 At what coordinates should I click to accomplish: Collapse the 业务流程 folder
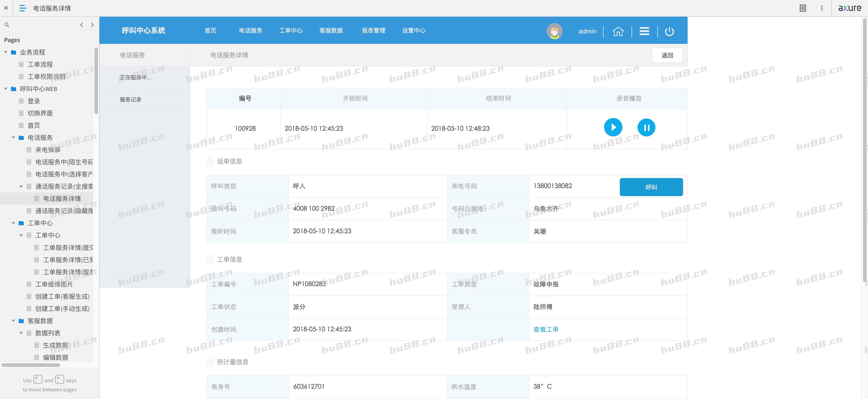click(x=6, y=52)
